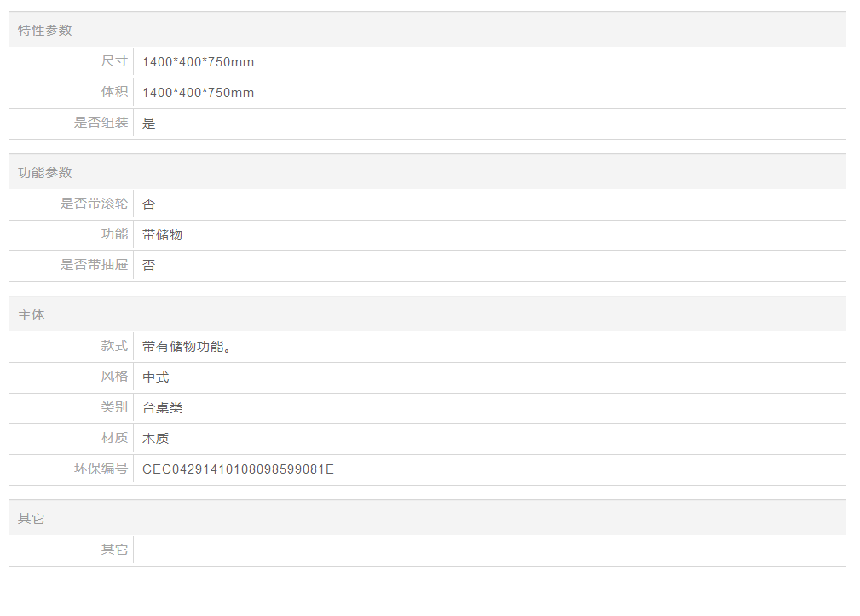Image resolution: width=860 pixels, height=616 pixels.
Task: Click the 中式 style value
Action: click(x=156, y=377)
